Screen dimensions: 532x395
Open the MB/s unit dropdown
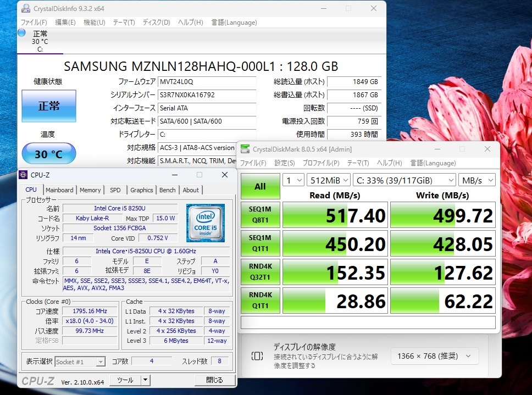pyautogui.click(x=476, y=180)
